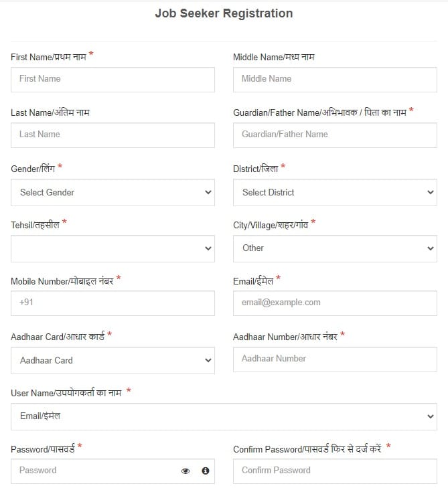Click the Mobile Number field
The image size is (448, 492).
click(x=113, y=303)
